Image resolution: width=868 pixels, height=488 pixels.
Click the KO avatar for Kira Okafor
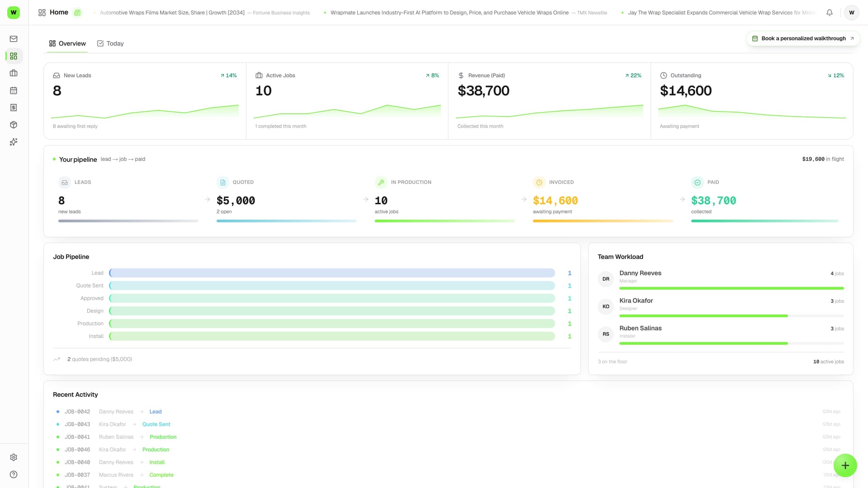606,307
